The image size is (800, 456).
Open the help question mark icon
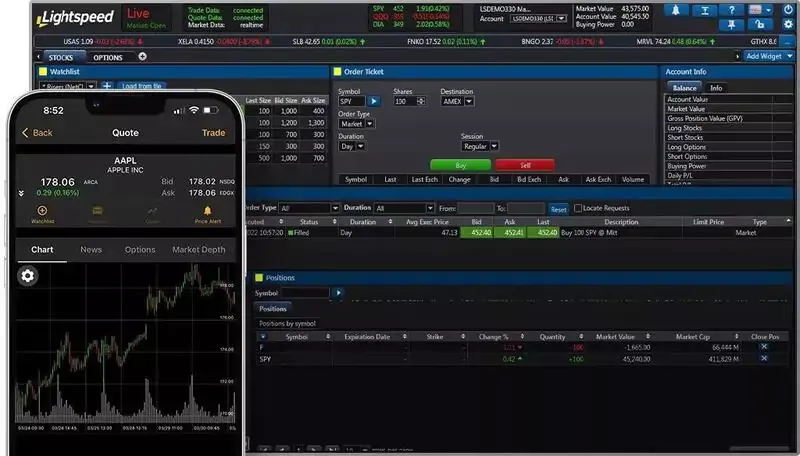732,10
